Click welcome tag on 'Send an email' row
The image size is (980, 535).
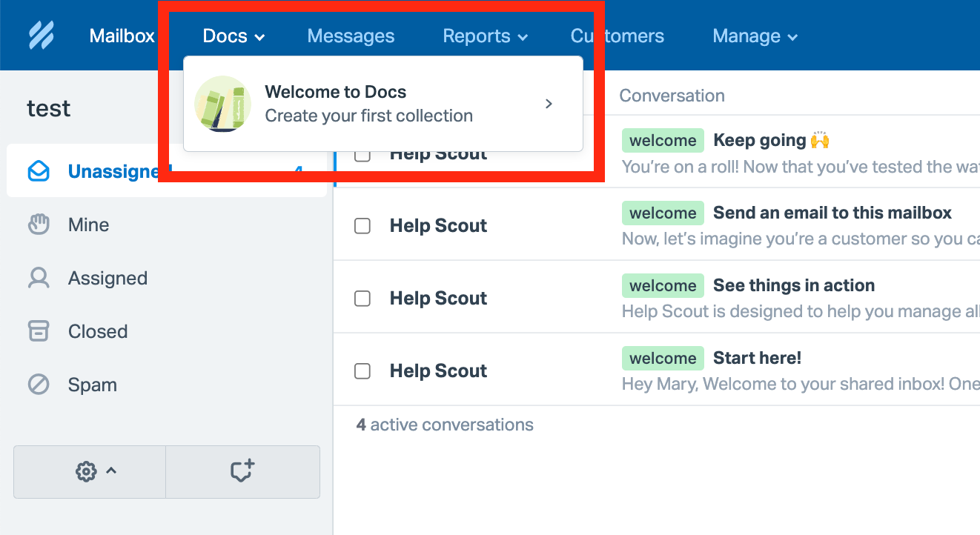[x=663, y=213]
